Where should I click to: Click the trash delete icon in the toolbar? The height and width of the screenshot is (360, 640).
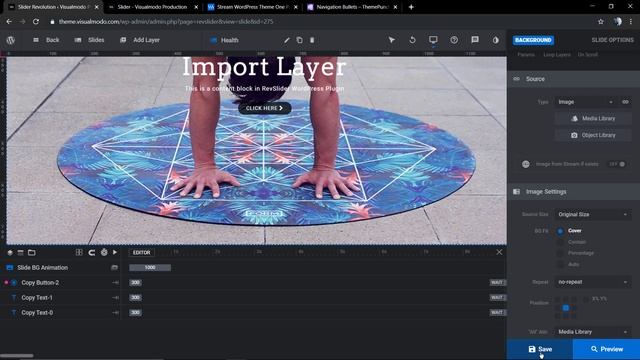312,40
